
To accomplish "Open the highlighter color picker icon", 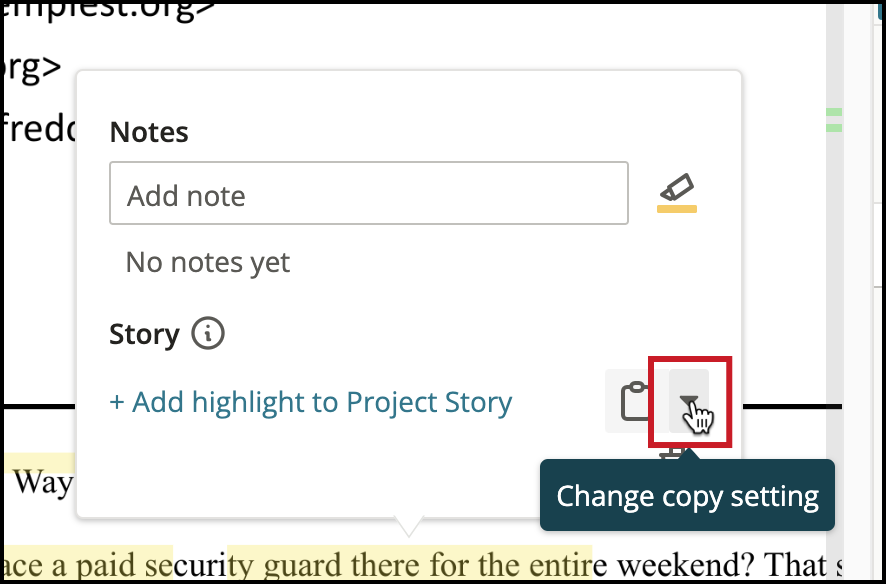I will pyautogui.click(x=677, y=187).
